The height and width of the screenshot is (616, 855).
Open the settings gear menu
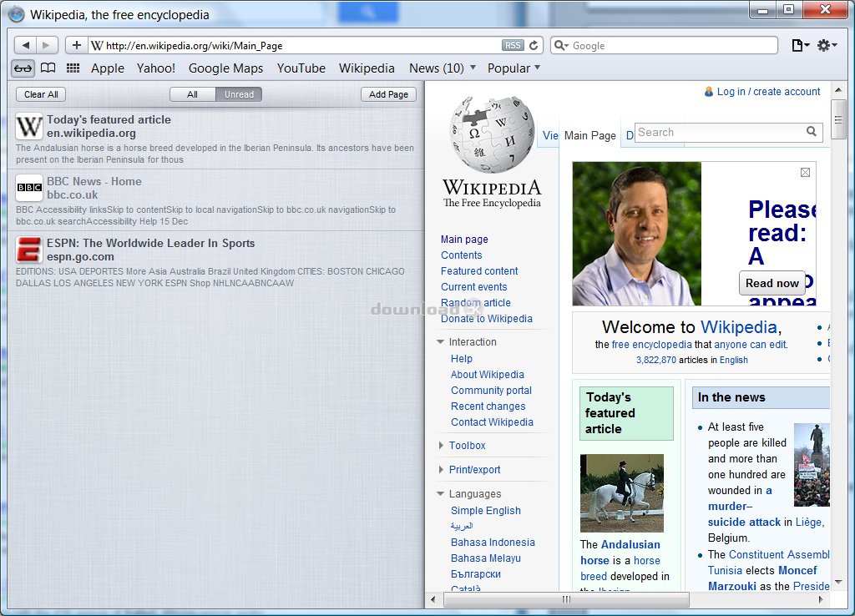point(826,45)
